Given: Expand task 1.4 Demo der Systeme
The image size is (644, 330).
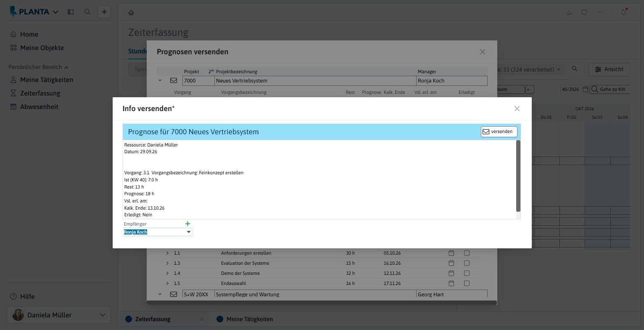Looking at the screenshot, I should click(x=167, y=273).
